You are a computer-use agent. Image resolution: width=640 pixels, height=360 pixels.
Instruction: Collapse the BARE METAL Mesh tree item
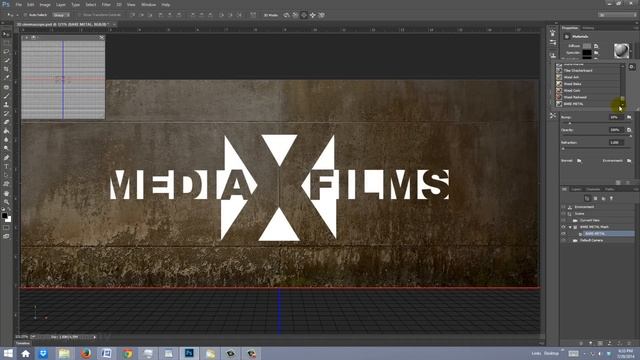[570, 227]
